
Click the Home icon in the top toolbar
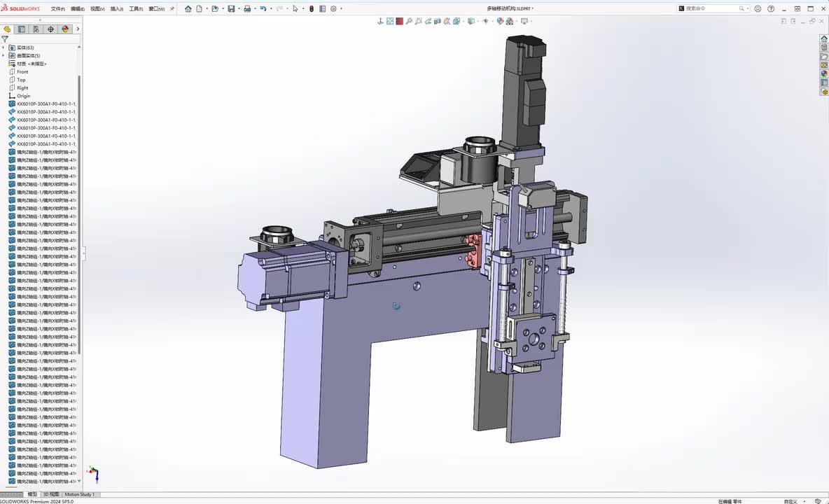coord(188,8)
